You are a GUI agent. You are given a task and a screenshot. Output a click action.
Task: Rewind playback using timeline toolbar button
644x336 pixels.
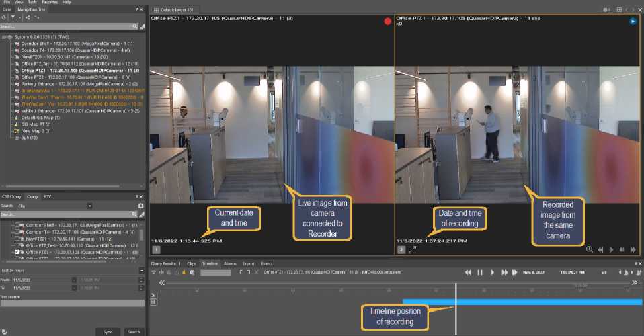pyautogui.click(x=468, y=273)
